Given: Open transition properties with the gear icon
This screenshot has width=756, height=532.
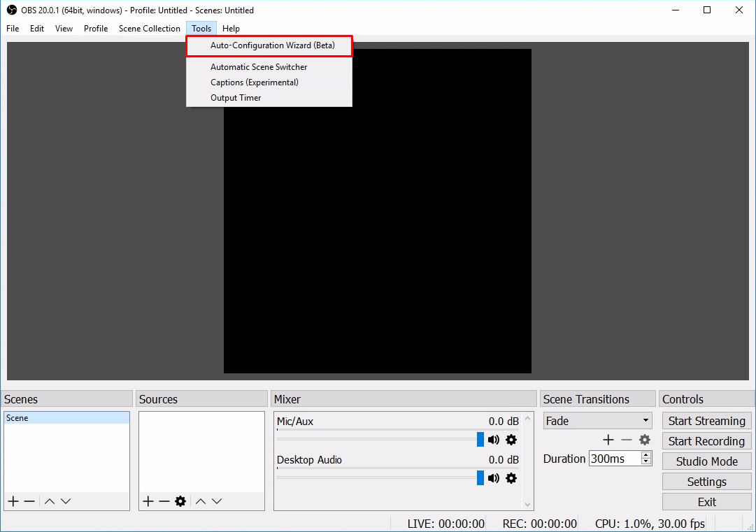Looking at the screenshot, I should 645,440.
